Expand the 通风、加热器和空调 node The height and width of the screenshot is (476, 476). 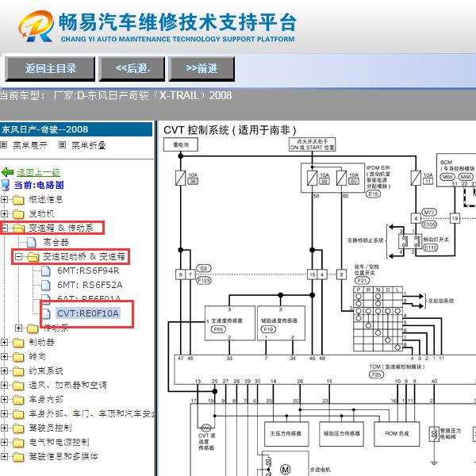[4, 385]
